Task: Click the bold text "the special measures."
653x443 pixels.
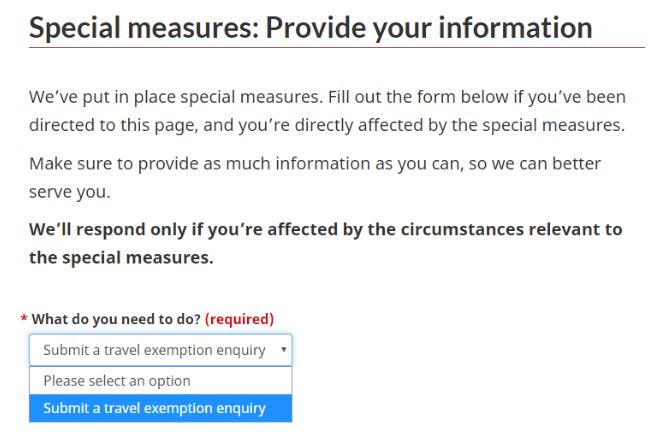Action: [121, 257]
